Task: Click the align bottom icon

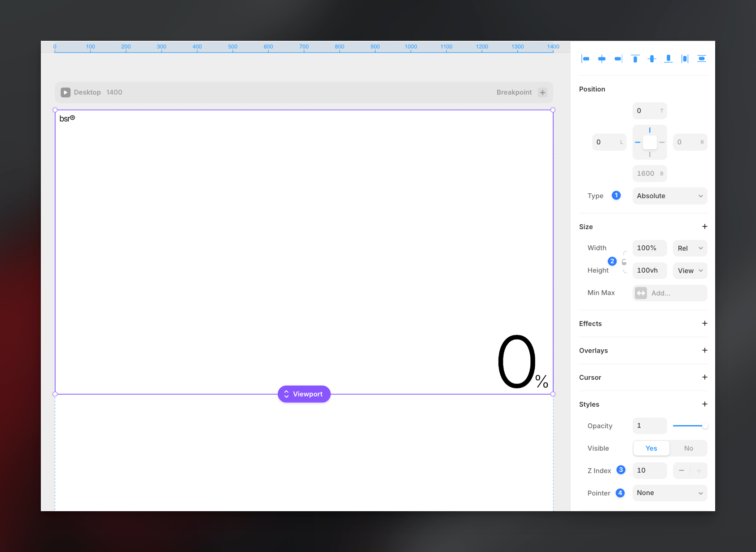Action: [669, 59]
